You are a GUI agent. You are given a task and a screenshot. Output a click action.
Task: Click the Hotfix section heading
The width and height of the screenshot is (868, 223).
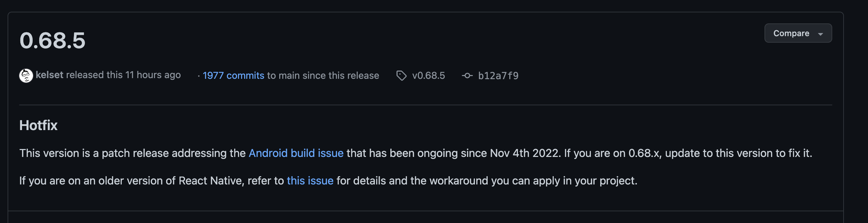38,125
